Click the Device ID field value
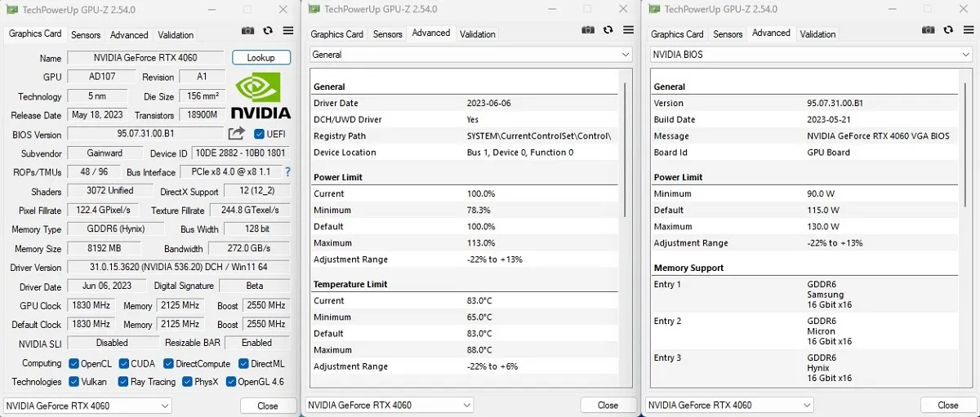 (240, 153)
